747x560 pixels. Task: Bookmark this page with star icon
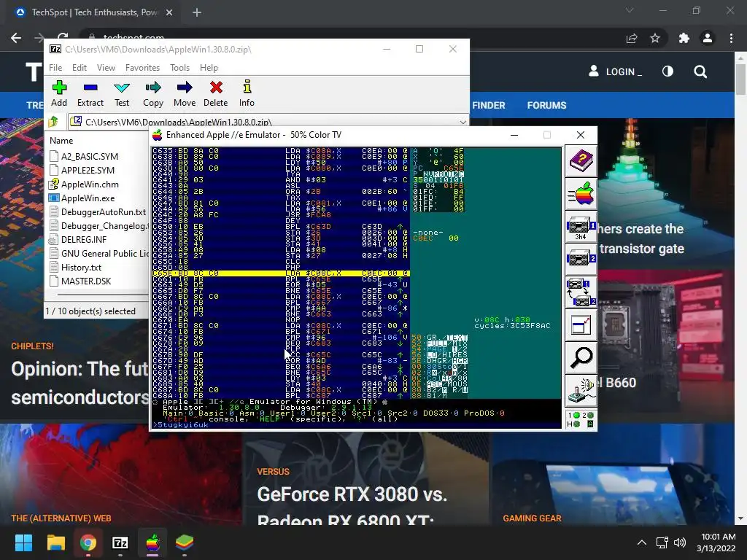coord(655,38)
